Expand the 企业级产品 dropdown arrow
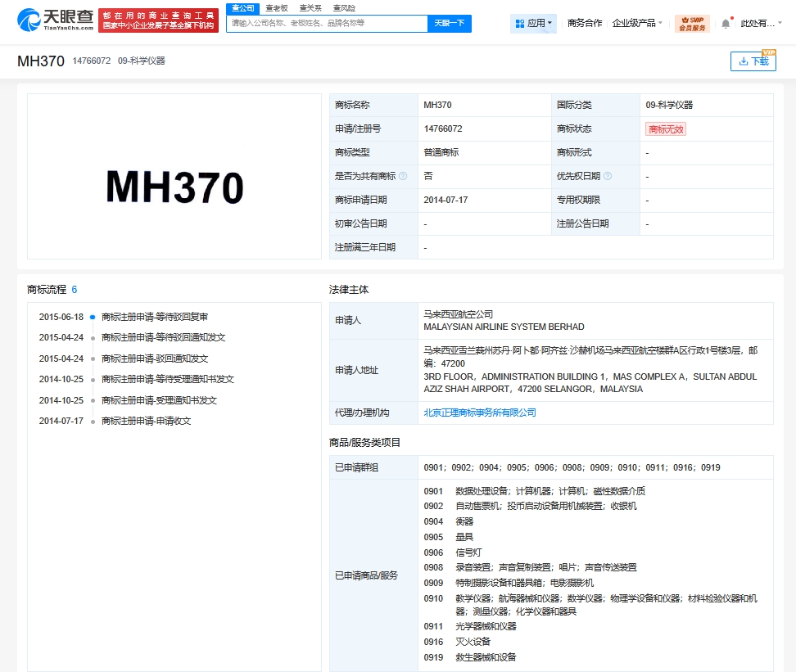Screen dimensions: 796x672 pos(661,22)
